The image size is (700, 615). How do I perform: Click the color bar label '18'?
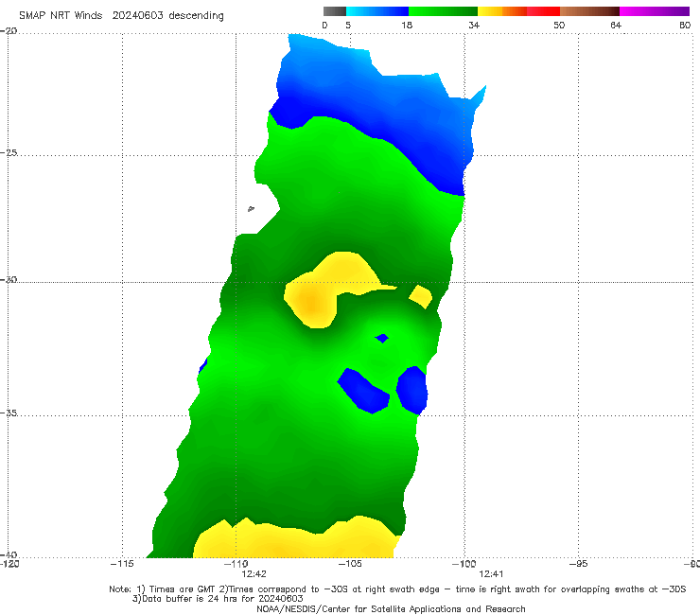tap(407, 25)
